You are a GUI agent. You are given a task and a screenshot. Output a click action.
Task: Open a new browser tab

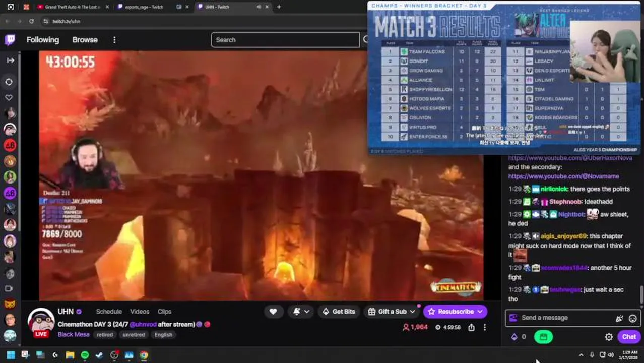pyautogui.click(x=279, y=7)
